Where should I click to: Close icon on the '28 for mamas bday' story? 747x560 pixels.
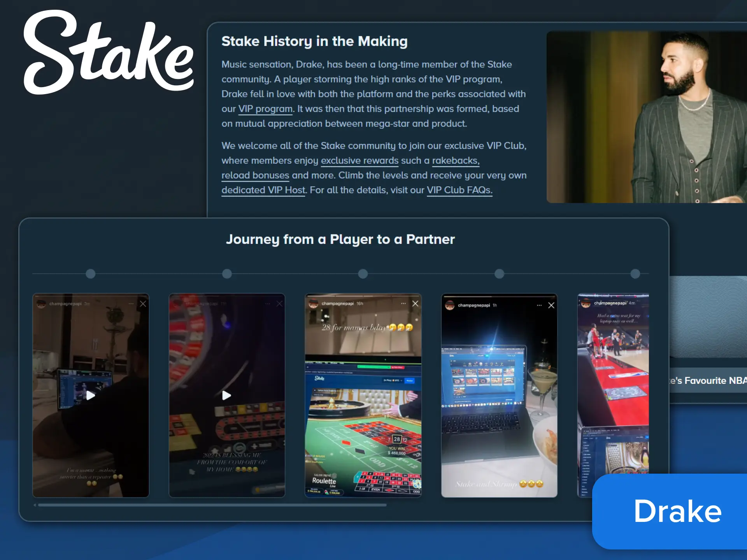click(416, 304)
